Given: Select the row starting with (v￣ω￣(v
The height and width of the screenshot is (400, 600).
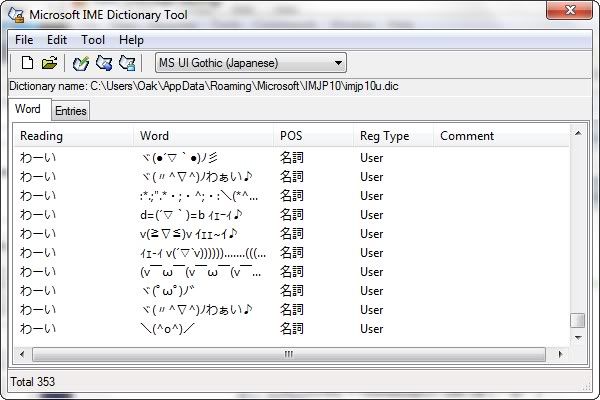Looking at the screenshot, I should click(x=292, y=272).
